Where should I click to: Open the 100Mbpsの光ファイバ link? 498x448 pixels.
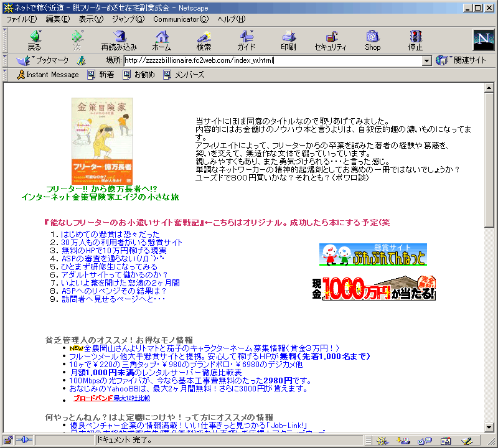[x=190, y=380]
